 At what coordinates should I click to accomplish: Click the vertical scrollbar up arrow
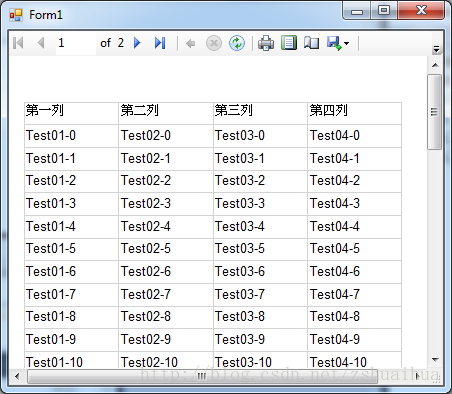coord(435,65)
